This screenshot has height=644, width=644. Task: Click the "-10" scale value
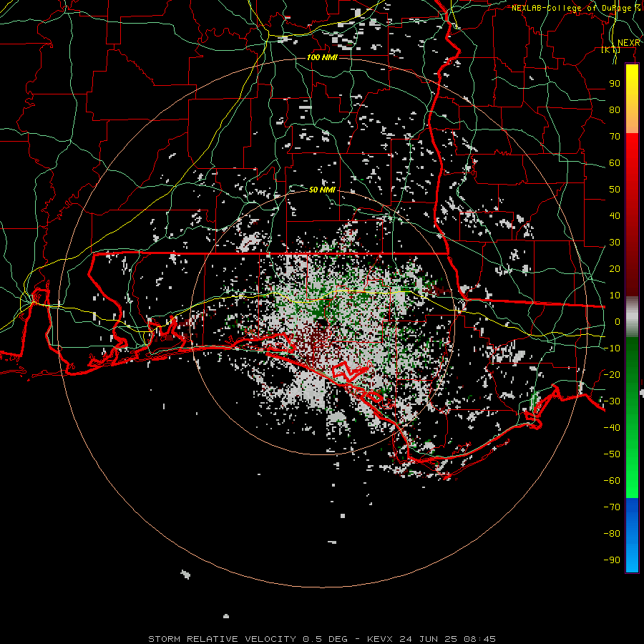612,348
